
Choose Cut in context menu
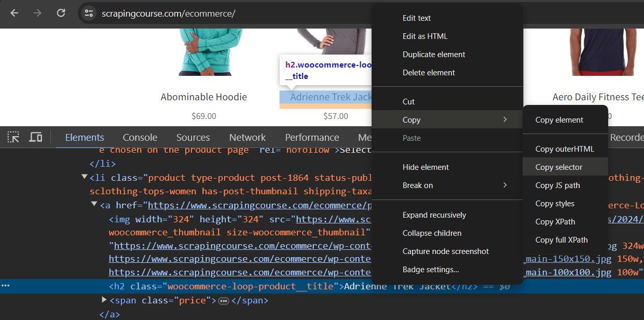tap(447, 102)
